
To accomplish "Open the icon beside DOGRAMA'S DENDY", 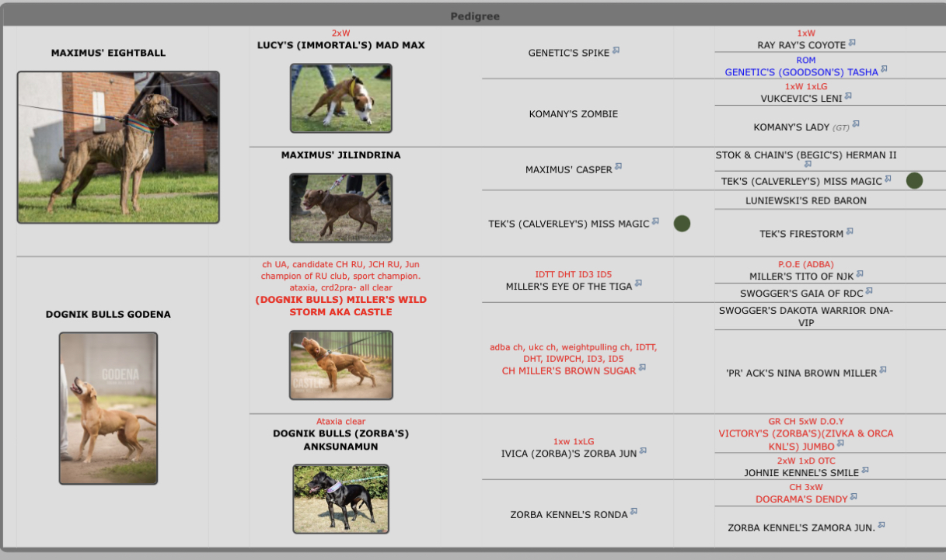I will [x=853, y=496].
